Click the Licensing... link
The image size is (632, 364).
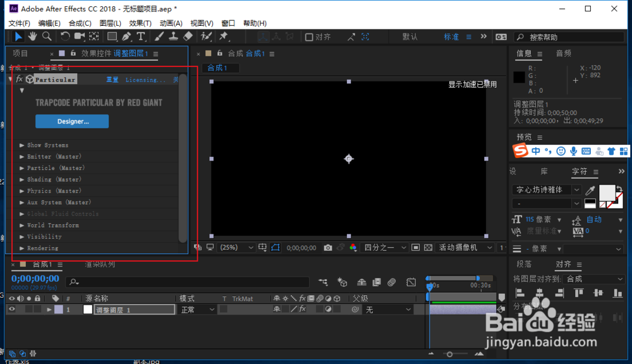click(145, 80)
